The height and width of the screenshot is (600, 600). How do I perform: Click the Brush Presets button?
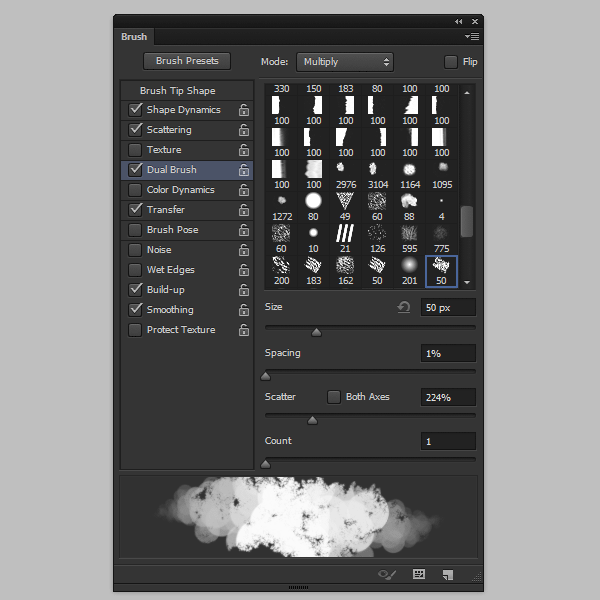point(187,61)
